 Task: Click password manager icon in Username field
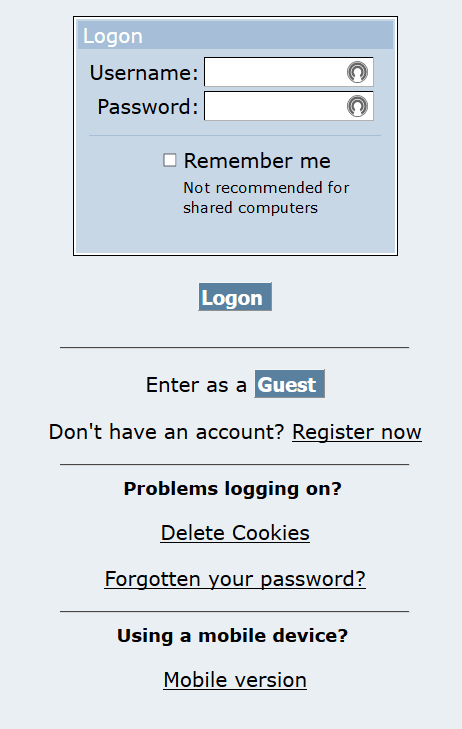click(x=357, y=72)
